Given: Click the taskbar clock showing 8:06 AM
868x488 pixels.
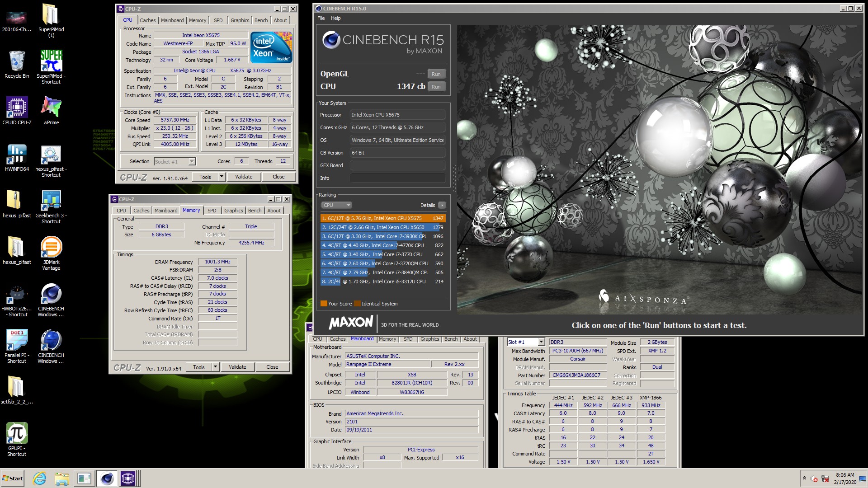Looking at the screenshot, I should pyautogui.click(x=844, y=475).
